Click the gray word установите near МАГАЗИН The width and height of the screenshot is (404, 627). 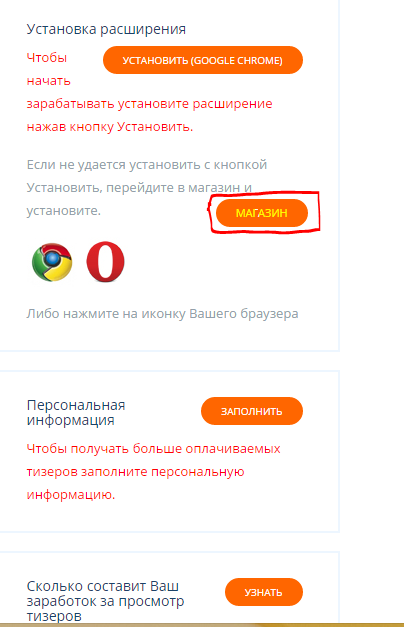pyautogui.click(x=64, y=211)
